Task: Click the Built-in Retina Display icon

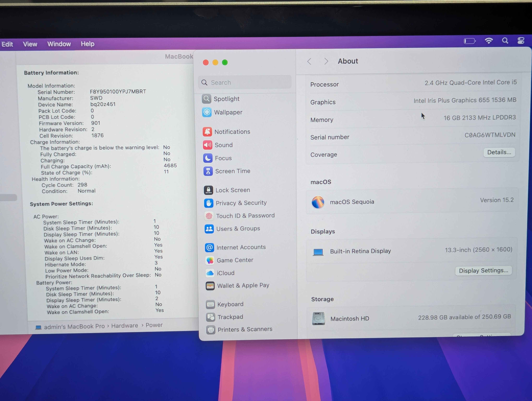Action: 318,252
